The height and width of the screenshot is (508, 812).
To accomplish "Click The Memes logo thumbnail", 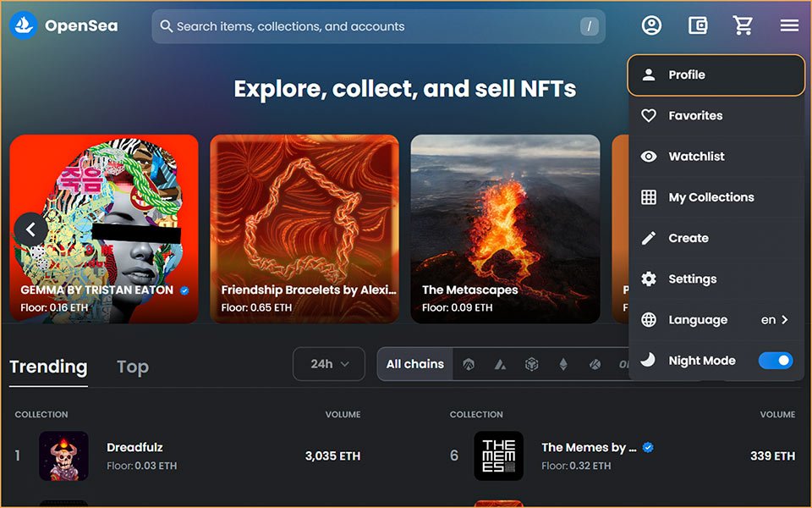I will click(499, 456).
